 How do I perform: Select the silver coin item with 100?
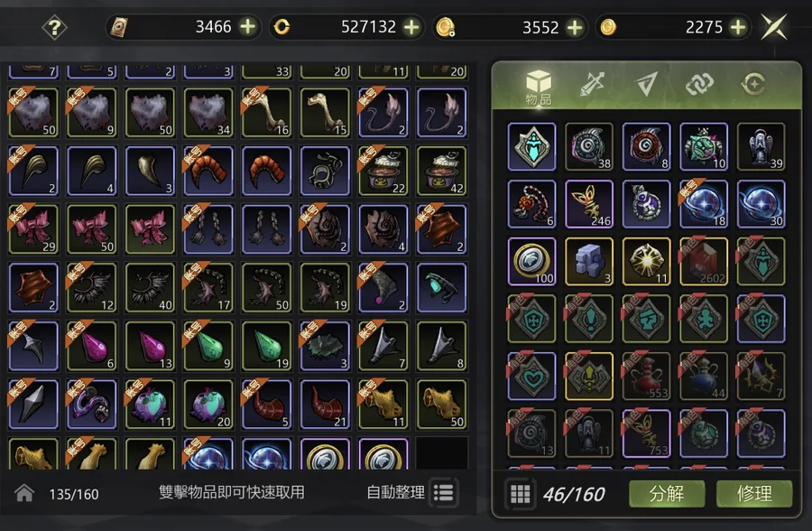[x=531, y=261]
